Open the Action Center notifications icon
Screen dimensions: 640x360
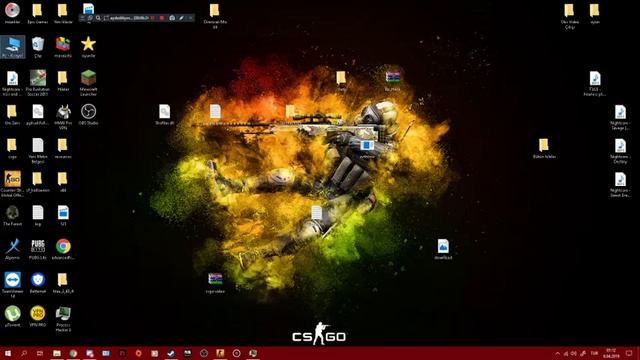pos(629,353)
